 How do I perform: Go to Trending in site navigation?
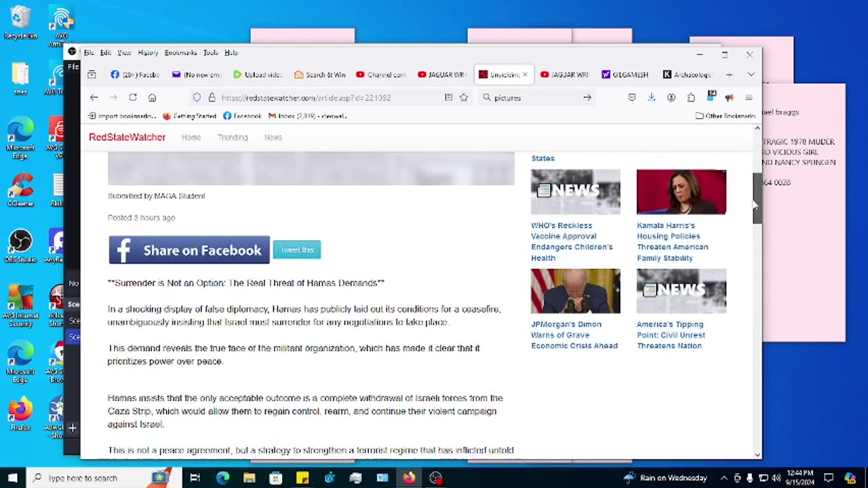233,138
